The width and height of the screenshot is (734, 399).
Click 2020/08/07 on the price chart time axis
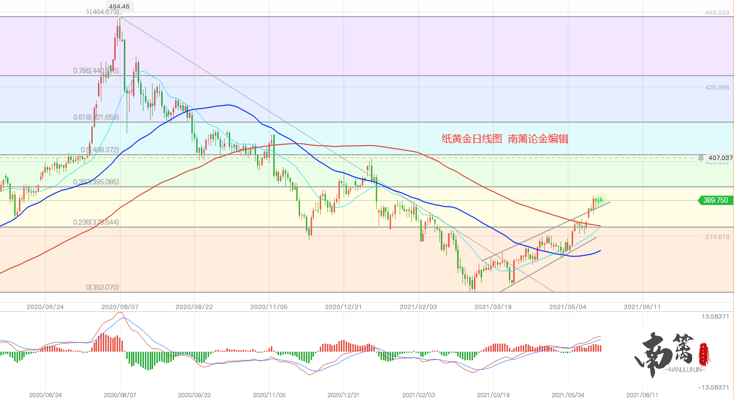coord(119,307)
